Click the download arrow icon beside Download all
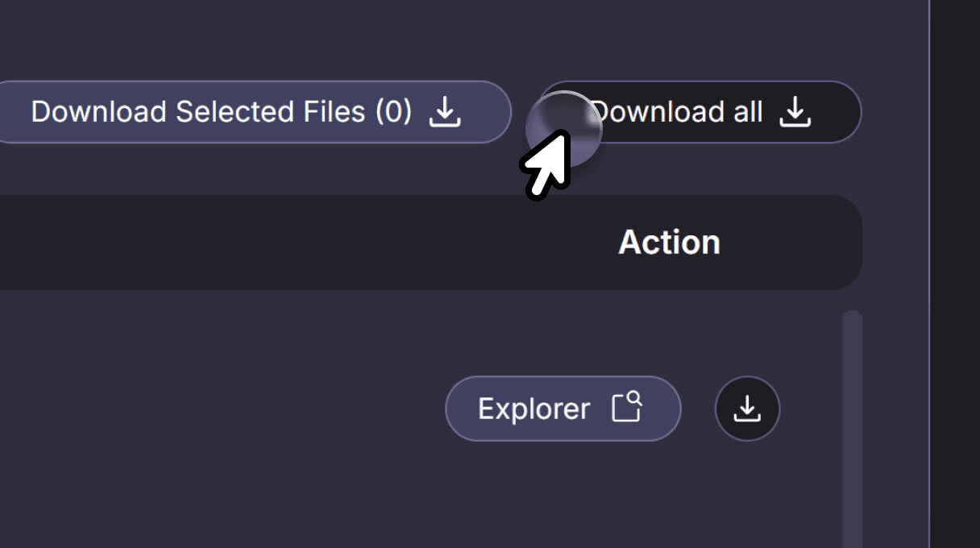Image resolution: width=980 pixels, height=548 pixels. [795, 112]
